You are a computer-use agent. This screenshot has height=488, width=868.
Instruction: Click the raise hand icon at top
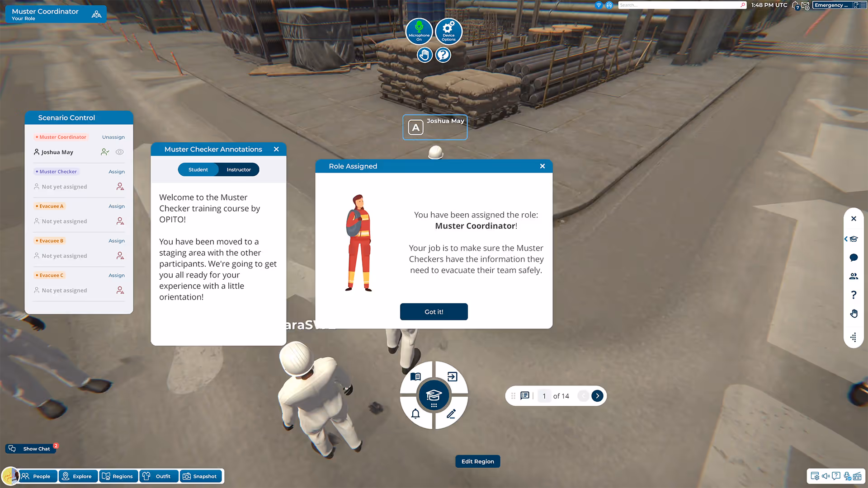pos(425,55)
